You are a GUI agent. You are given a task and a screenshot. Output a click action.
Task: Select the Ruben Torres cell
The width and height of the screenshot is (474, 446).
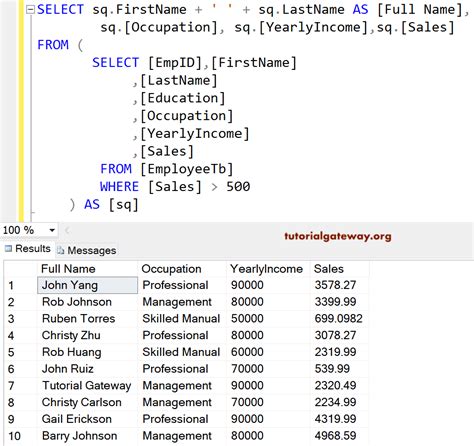click(x=87, y=319)
